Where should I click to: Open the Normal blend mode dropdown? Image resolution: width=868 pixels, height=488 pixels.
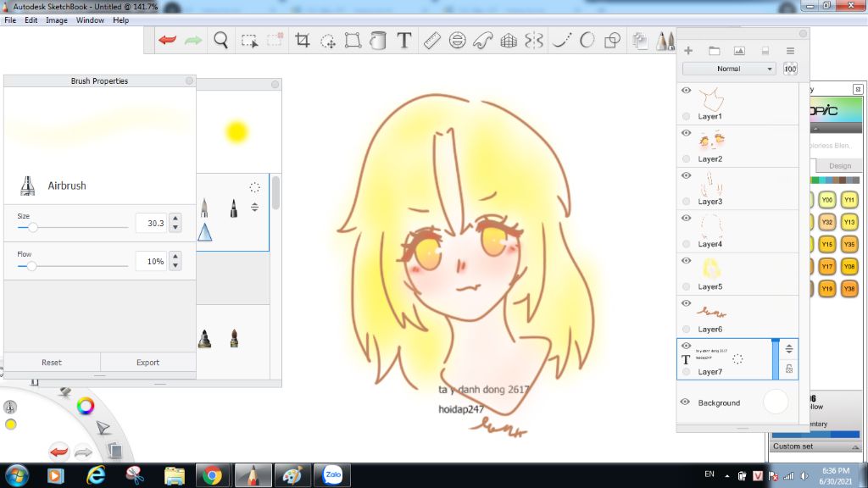[729, 69]
